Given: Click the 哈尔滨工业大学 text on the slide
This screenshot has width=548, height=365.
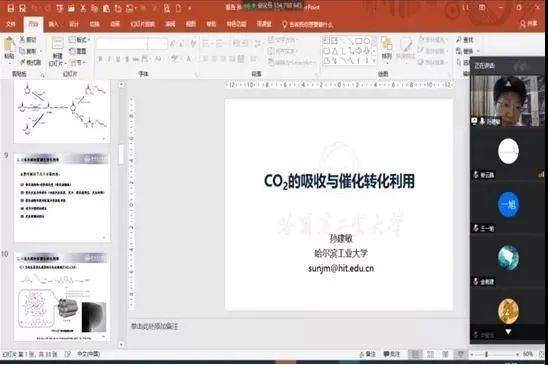Looking at the screenshot, I should tap(341, 253).
